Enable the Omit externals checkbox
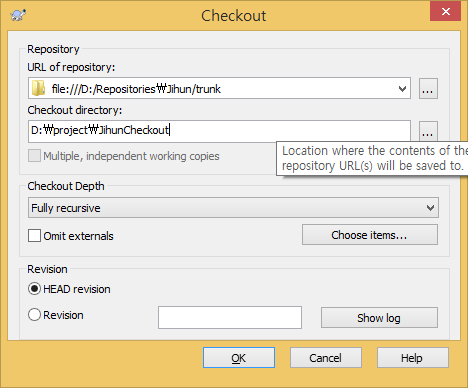This screenshot has height=388, width=468. [x=34, y=235]
